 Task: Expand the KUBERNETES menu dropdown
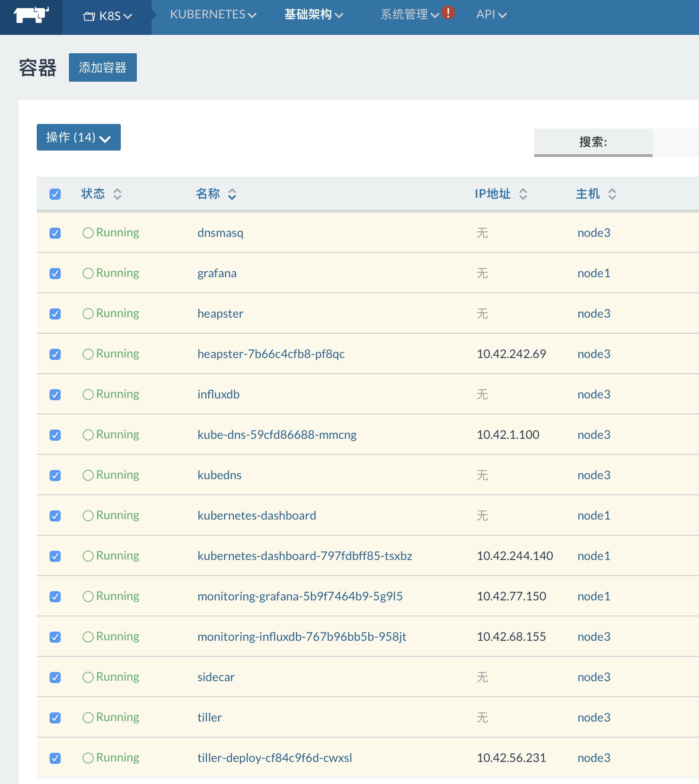[x=213, y=15]
